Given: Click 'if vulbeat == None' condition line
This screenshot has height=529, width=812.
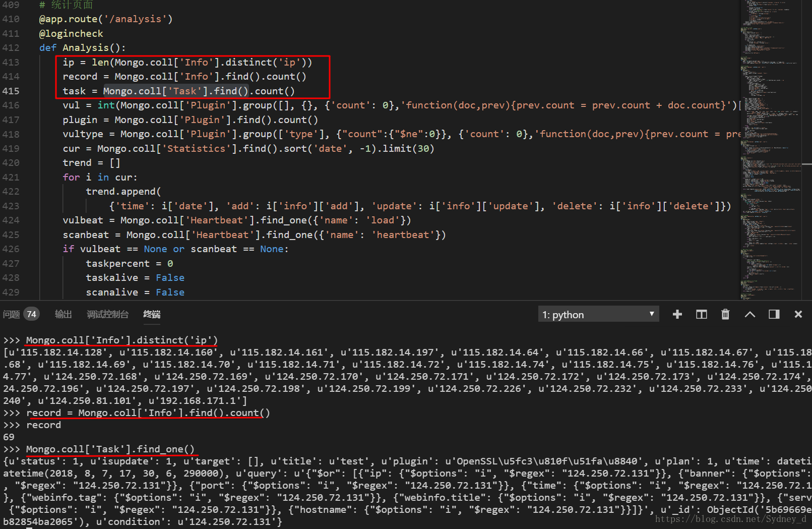Looking at the screenshot, I should (175, 249).
